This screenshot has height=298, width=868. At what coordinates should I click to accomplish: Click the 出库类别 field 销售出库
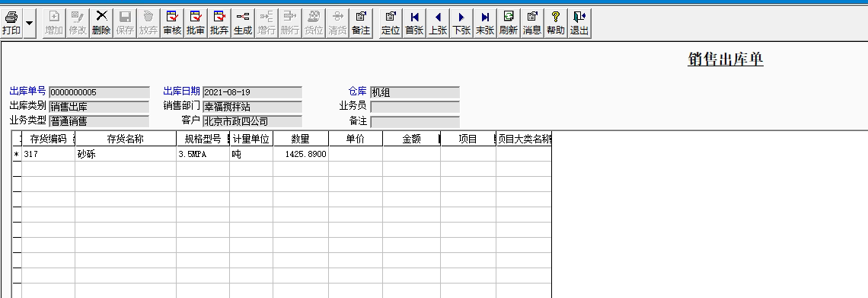99,107
